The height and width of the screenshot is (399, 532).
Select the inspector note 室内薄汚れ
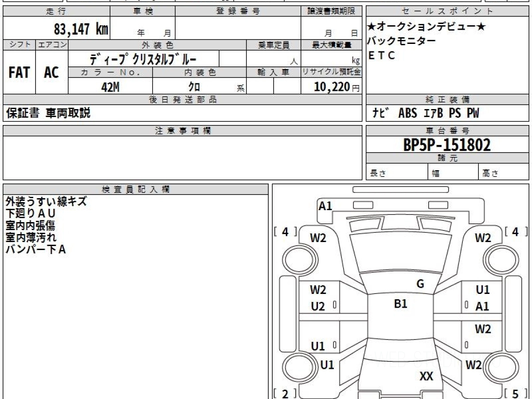click(31, 238)
